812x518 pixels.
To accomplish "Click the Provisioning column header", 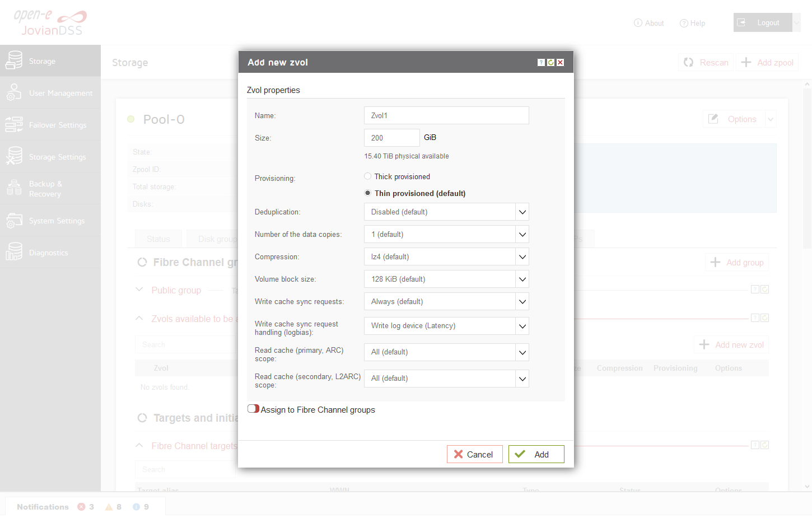I will click(675, 368).
